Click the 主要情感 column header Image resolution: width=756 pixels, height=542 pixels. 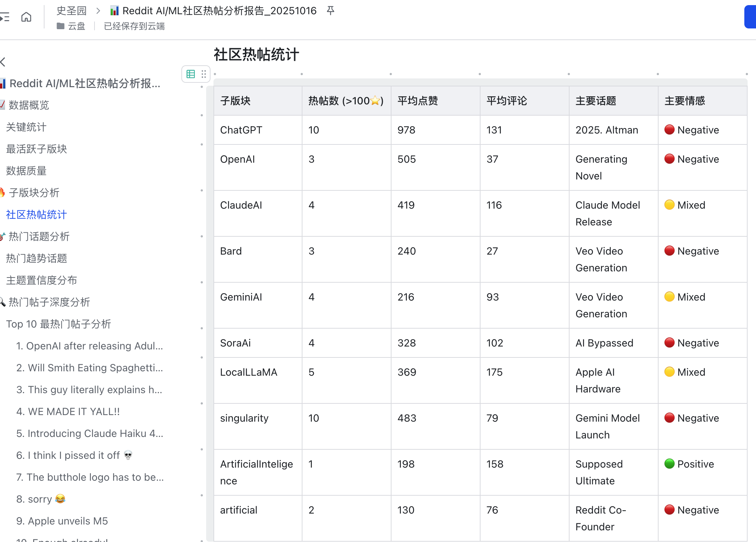coord(684,101)
